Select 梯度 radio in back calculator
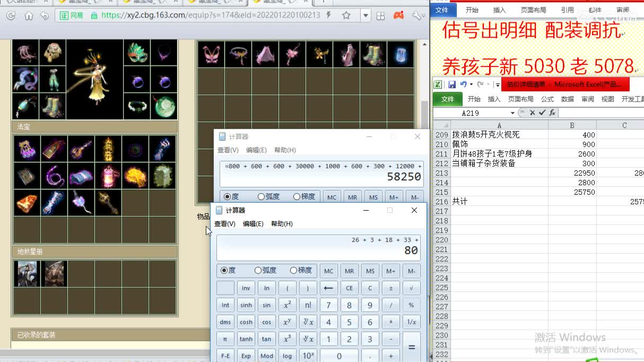Image resolution: width=644 pixels, height=362 pixels. (304, 196)
